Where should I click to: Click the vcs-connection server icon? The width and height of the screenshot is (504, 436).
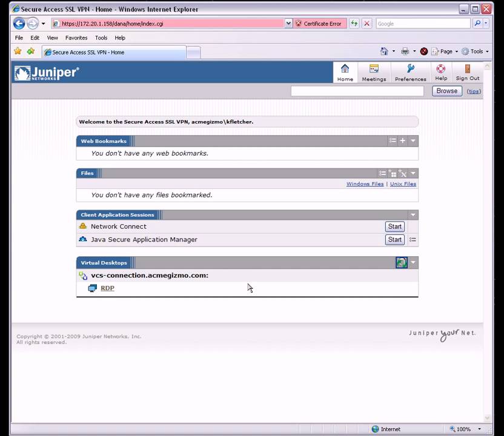point(83,276)
